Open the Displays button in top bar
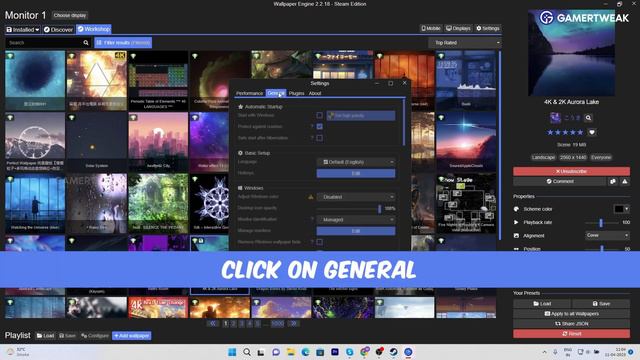Screen dimensions: 640x360 [458, 28]
